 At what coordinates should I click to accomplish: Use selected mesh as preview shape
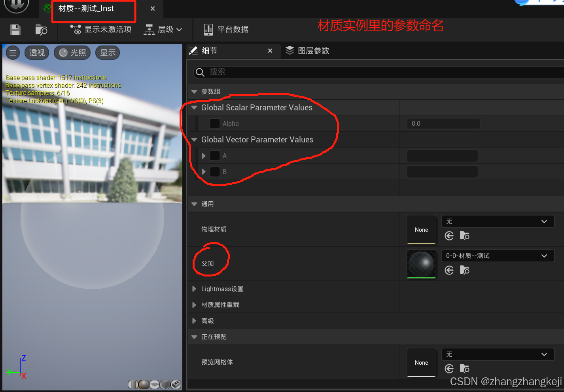click(176, 384)
